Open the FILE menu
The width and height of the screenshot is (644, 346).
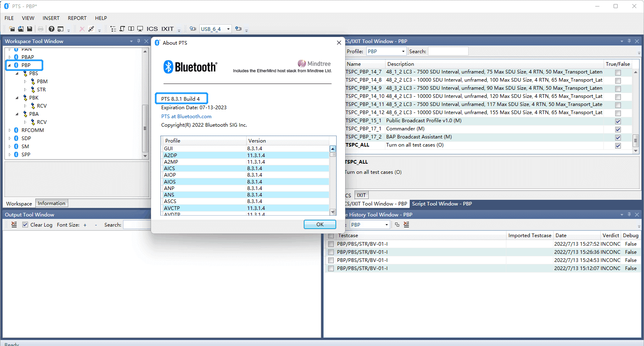tap(9, 18)
